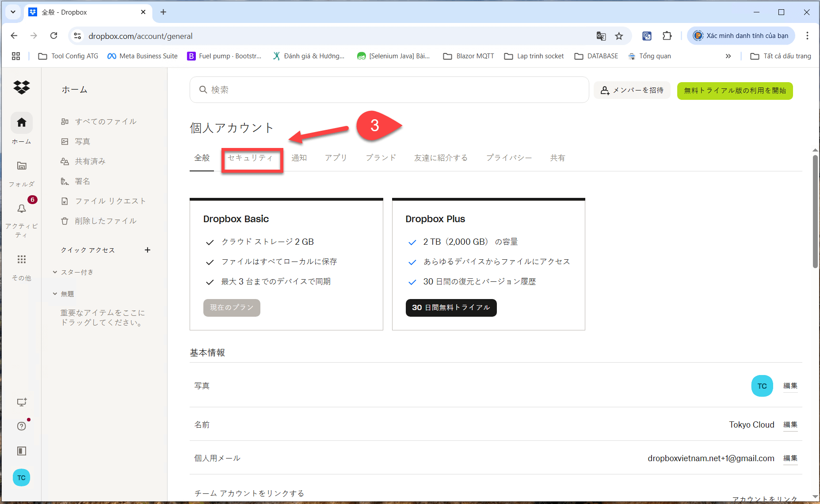Click the メンバーを招待 button
Viewport: 820px width, 504px height.
pyautogui.click(x=632, y=90)
